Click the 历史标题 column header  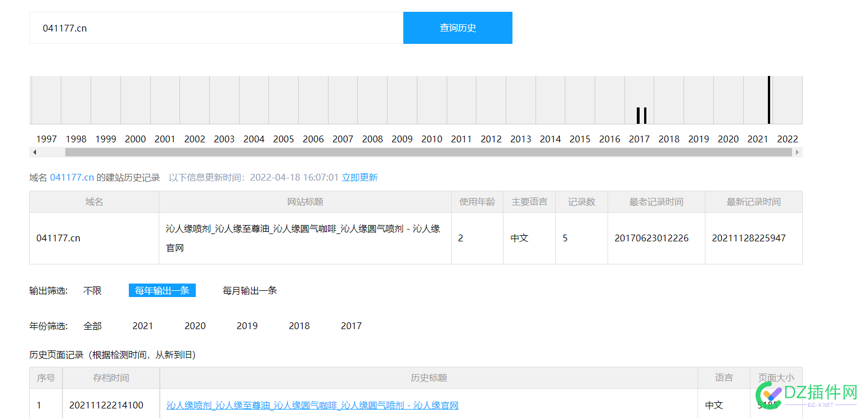(x=429, y=378)
